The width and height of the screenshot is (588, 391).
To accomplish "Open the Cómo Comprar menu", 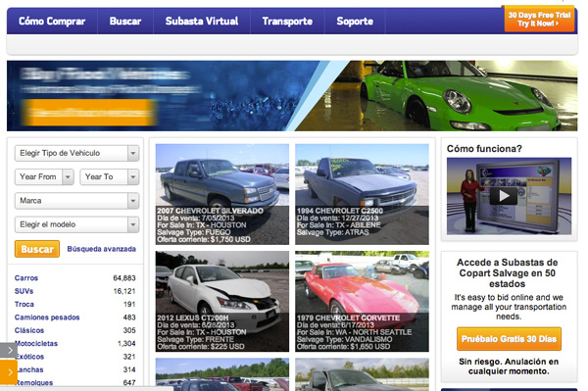I will coord(52,21).
